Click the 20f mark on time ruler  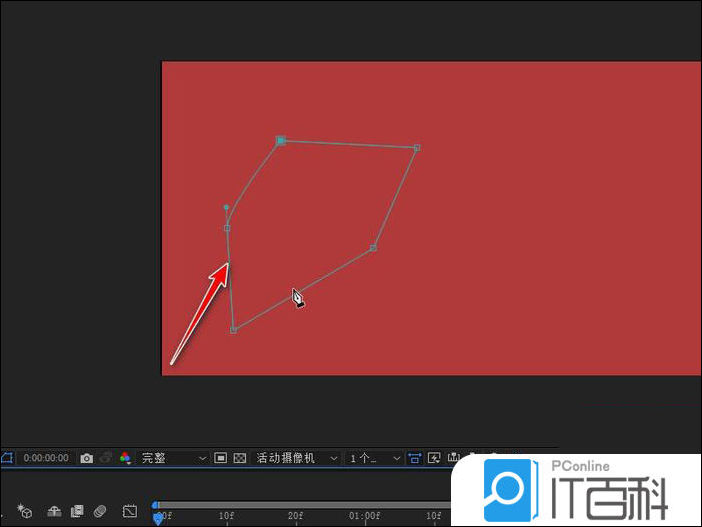(295, 516)
